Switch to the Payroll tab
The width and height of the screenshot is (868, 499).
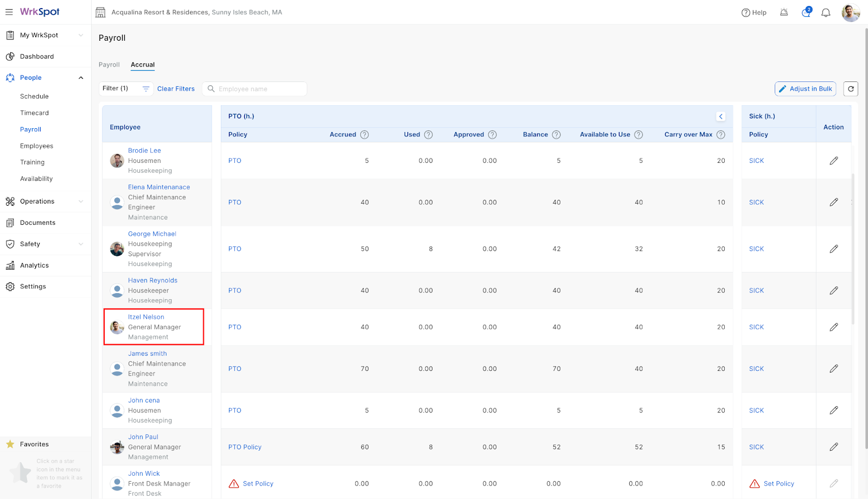click(x=109, y=65)
